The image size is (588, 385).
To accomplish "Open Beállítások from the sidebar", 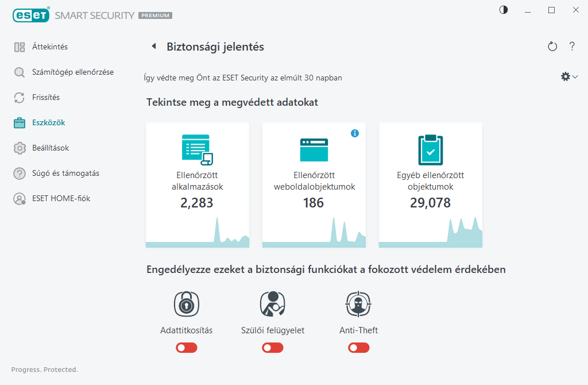I will [51, 148].
